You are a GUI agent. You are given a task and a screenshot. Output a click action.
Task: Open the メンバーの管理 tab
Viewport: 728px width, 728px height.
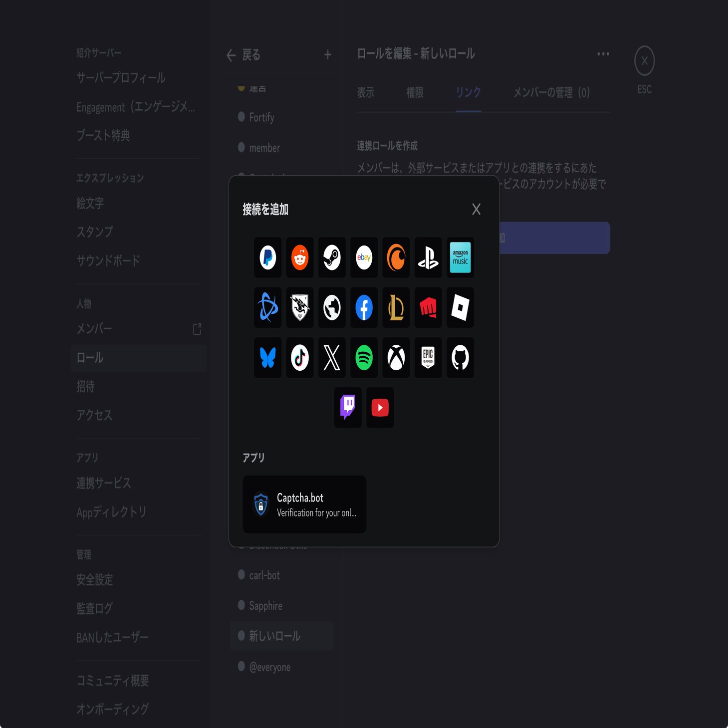click(550, 92)
